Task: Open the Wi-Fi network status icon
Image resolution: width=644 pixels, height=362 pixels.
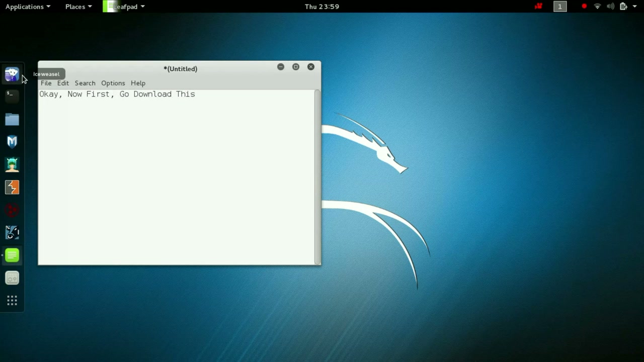Action: tap(597, 7)
